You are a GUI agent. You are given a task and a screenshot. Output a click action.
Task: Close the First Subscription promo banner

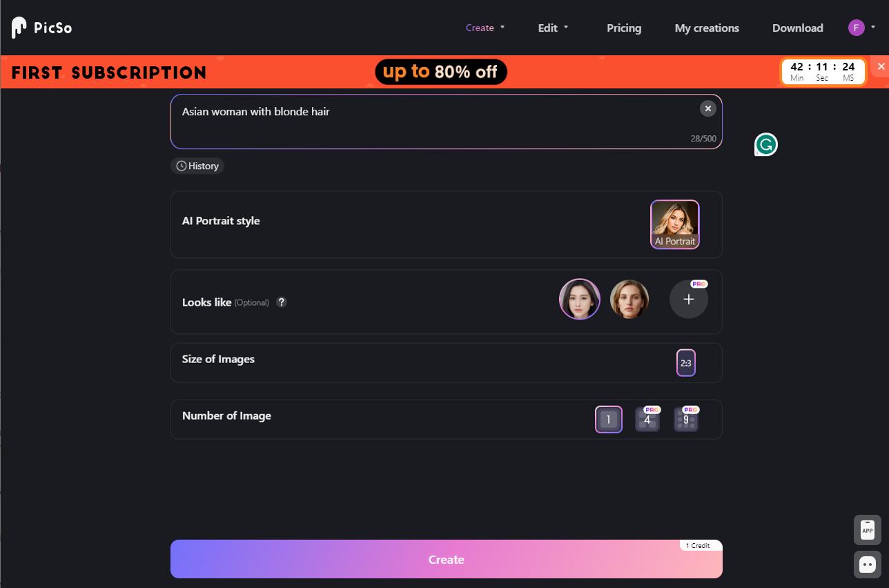click(881, 66)
